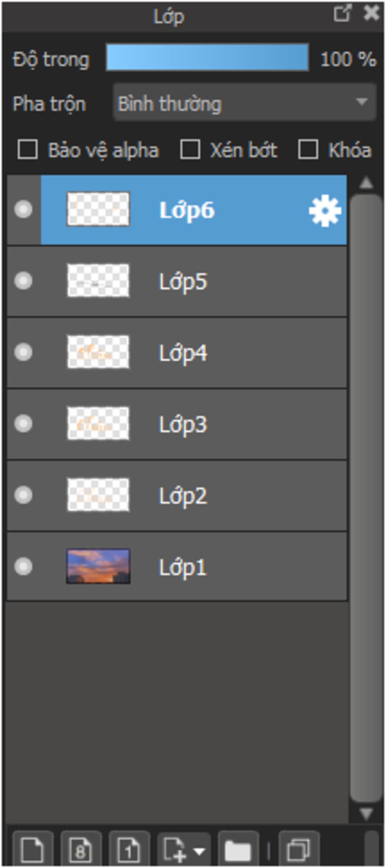Click scrollbar up arrow in layer list
The height and width of the screenshot is (868, 386).
[366, 183]
